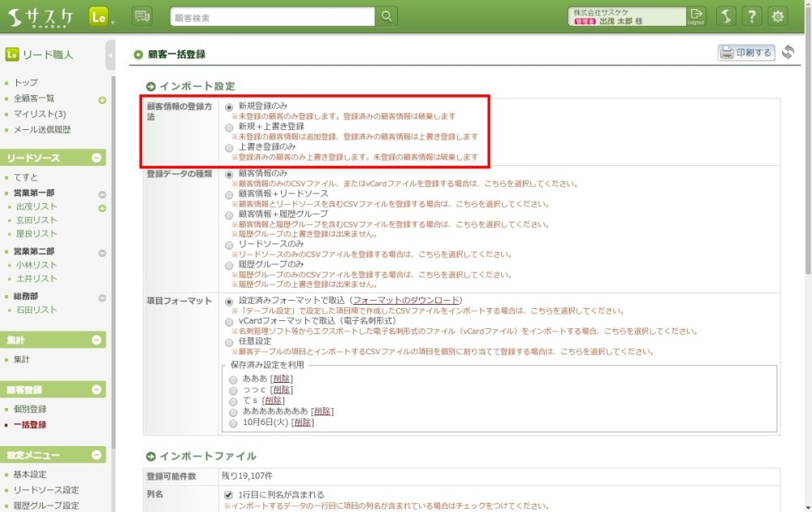Click the message board icon beside Le
The height and width of the screenshot is (512, 812).
(142, 16)
